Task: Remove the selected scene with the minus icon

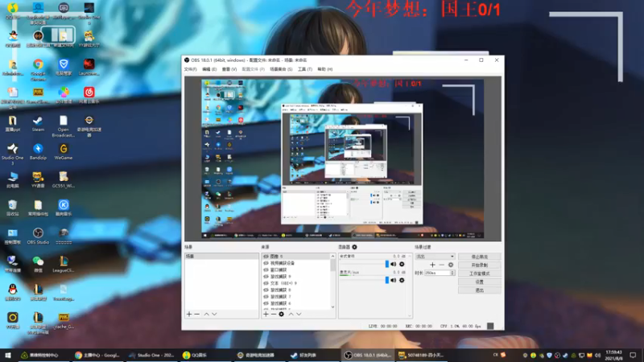Action: coord(196,314)
